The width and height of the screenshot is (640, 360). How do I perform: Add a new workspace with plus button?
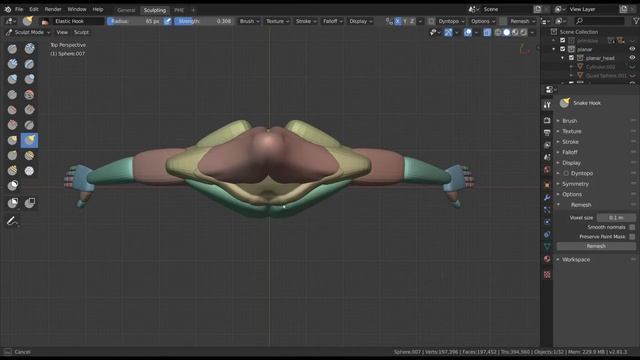(193, 10)
